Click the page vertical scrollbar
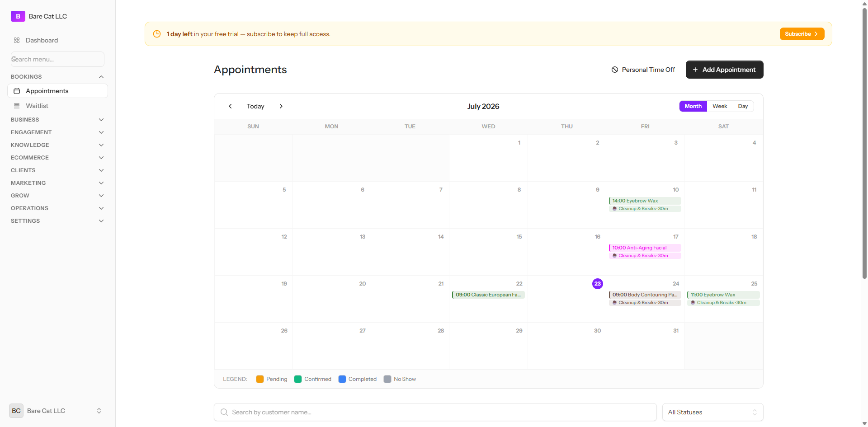 (864, 145)
